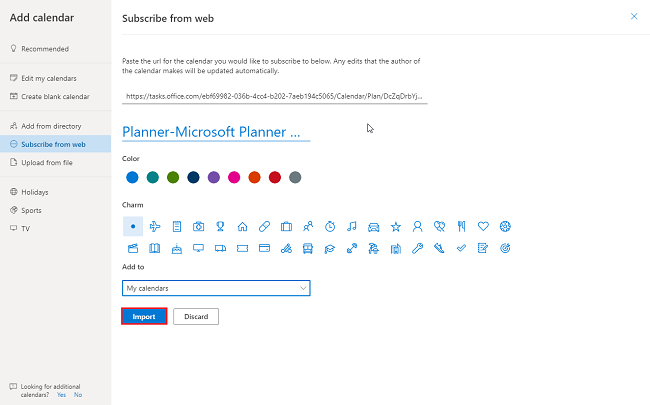
Task: Click the Import button
Action: (143, 316)
